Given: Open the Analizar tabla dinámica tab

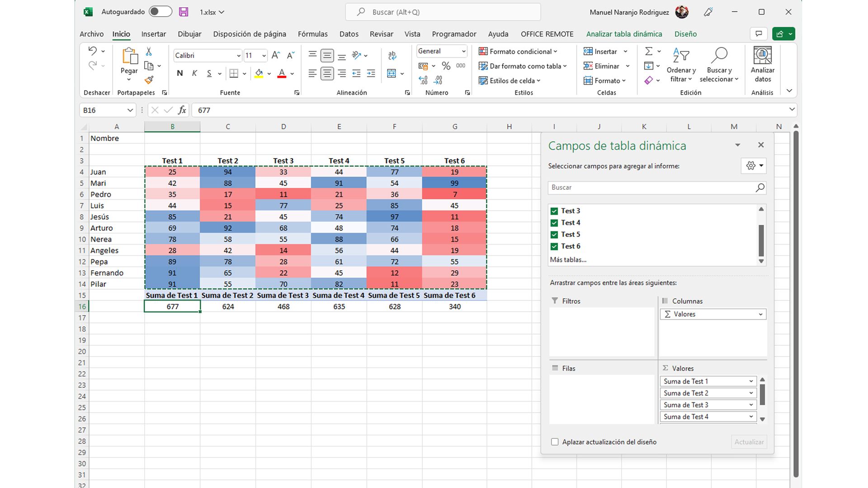Looking at the screenshot, I should (x=624, y=34).
